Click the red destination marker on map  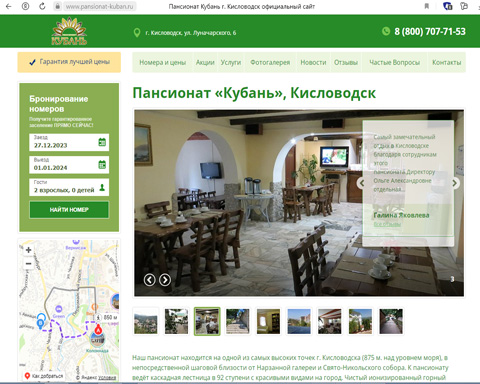coord(98,329)
